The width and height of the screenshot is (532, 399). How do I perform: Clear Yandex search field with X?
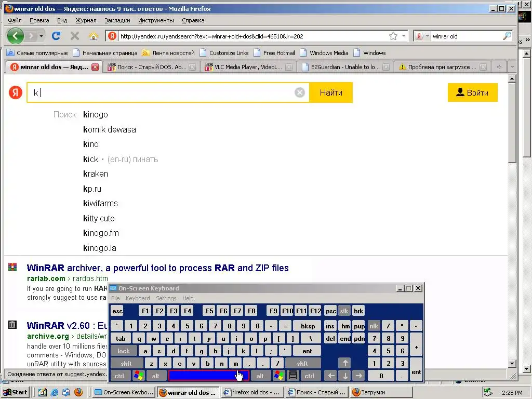[300, 92]
